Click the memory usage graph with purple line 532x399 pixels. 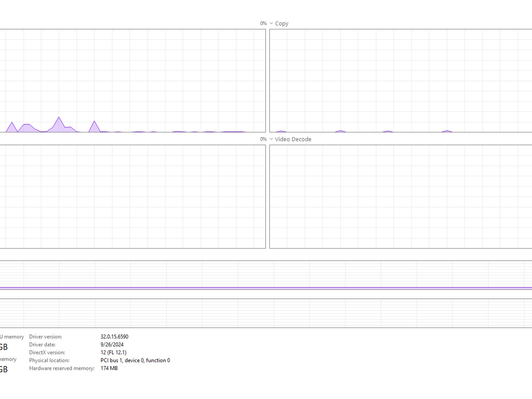pos(266,275)
